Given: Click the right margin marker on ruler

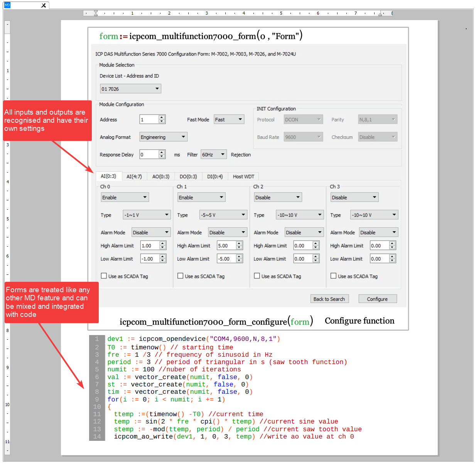Looking at the screenshot, I should pos(380,14).
